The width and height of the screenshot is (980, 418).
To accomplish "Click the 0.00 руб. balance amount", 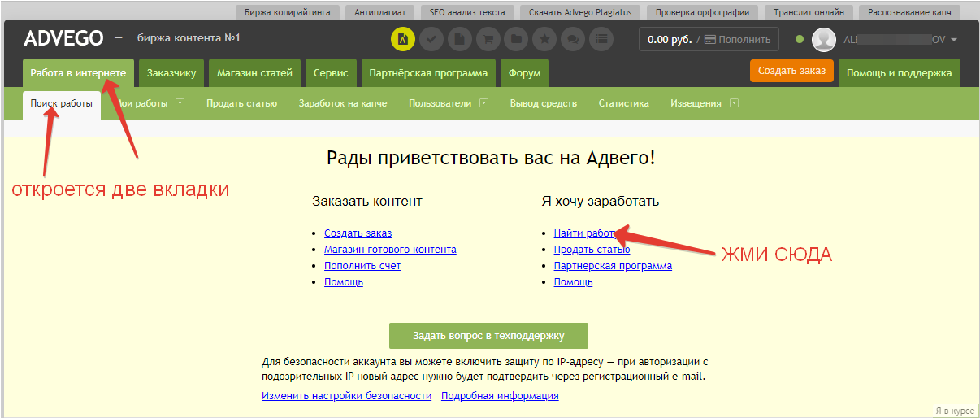I will (670, 39).
